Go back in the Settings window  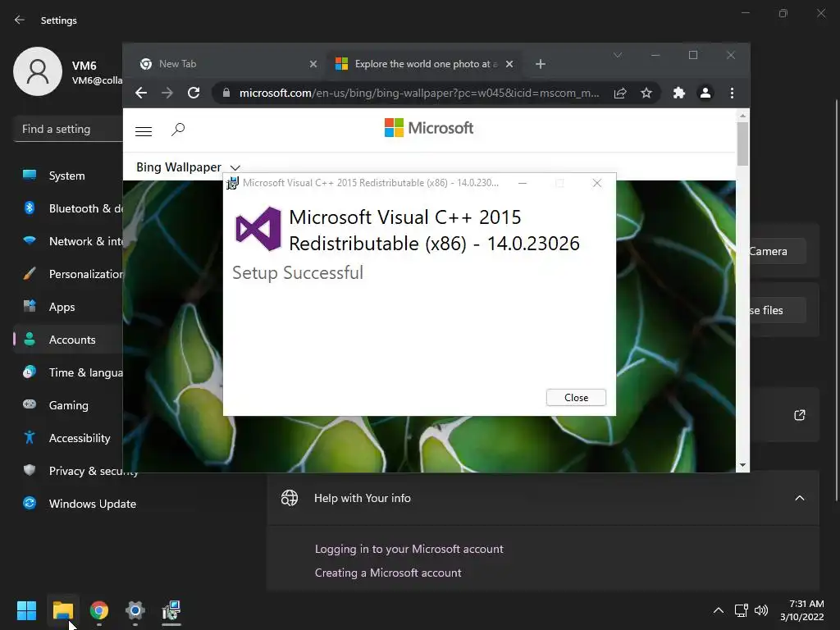click(x=20, y=20)
